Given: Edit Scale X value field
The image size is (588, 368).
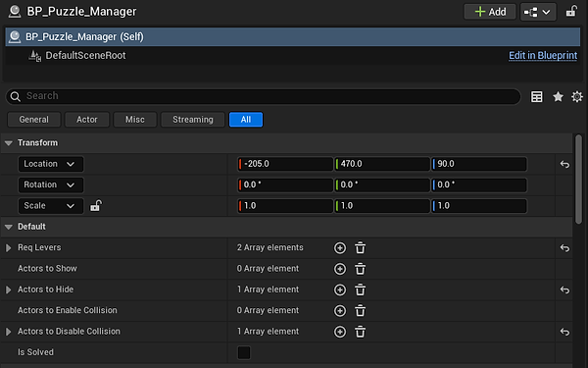Looking at the screenshot, I should [x=285, y=206].
